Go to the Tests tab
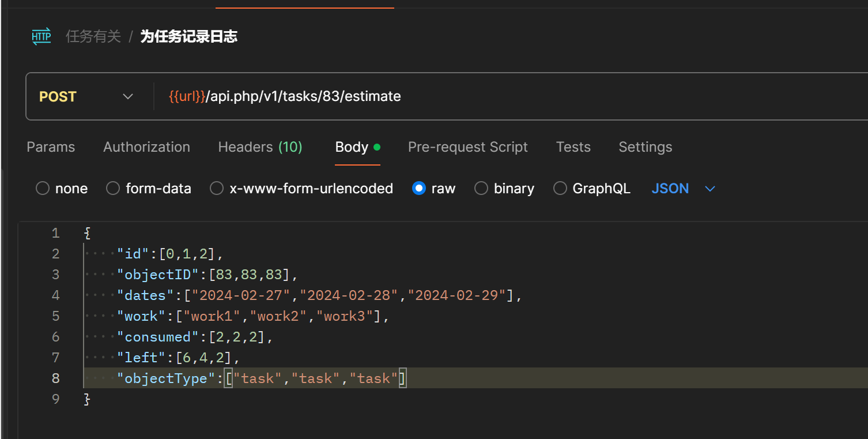The height and width of the screenshot is (439, 868). [x=573, y=147]
